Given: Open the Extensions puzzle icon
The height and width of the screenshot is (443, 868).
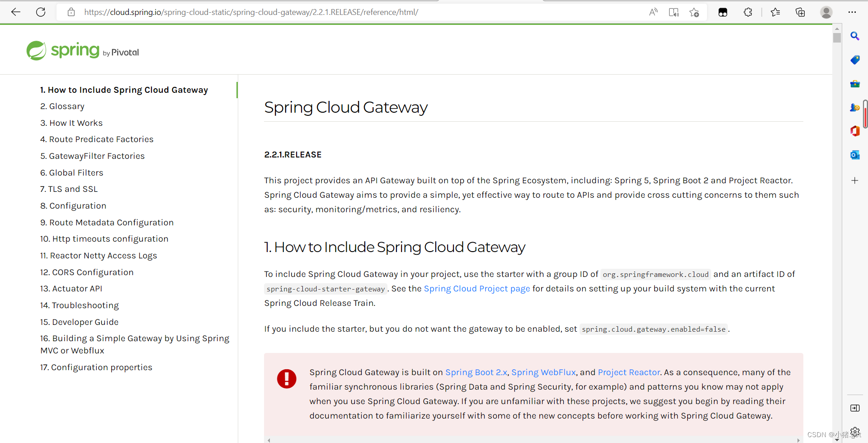Looking at the screenshot, I should click(748, 12).
